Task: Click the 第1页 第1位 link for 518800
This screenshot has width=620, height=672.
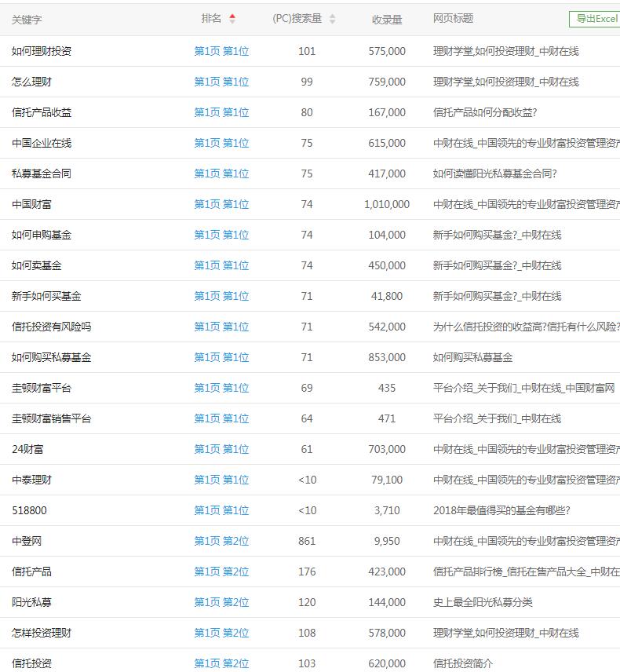Action: coord(221,510)
